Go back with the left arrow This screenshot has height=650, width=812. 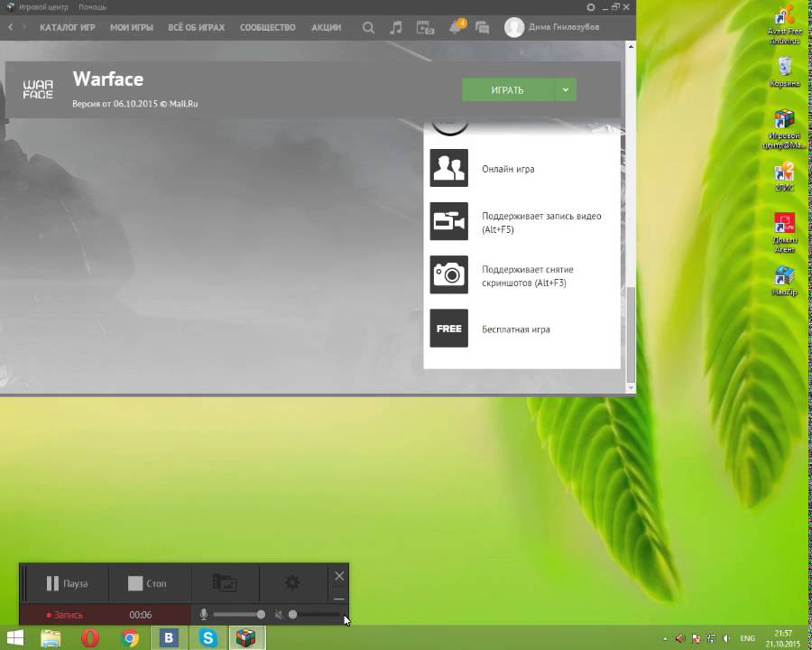(x=10, y=27)
